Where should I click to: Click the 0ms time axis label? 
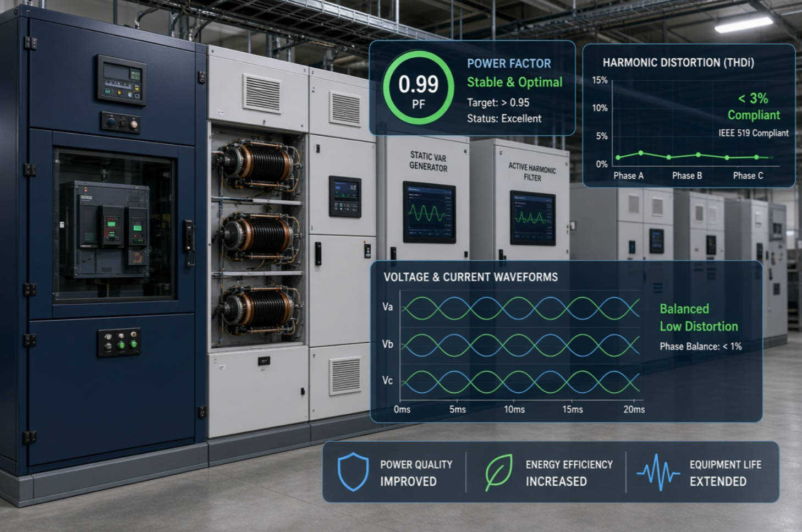[402, 409]
